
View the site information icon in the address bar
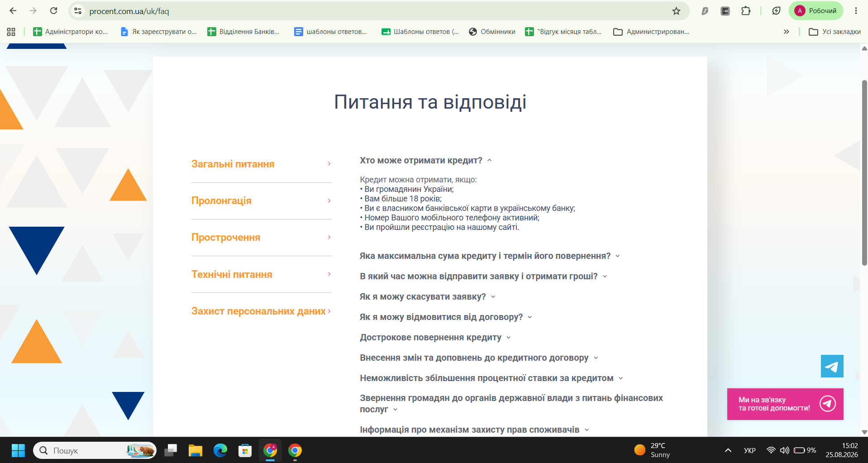coord(78,11)
